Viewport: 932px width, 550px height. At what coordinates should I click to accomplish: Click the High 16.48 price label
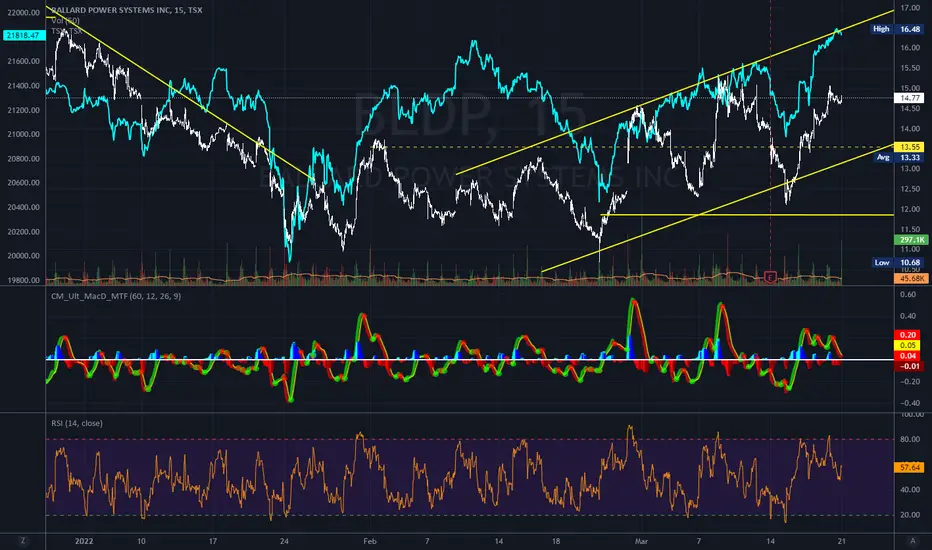click(898, 29)
